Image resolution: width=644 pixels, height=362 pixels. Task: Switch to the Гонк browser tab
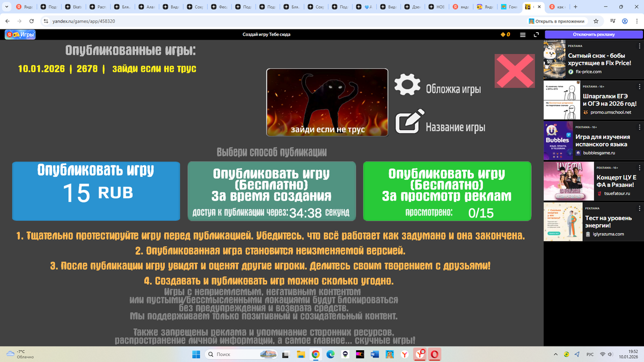click(x=510, y=7)
